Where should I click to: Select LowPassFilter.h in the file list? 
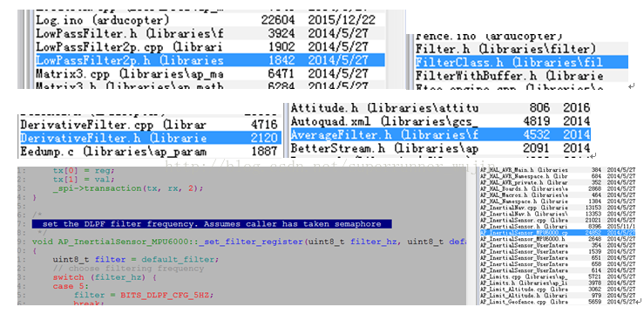[x=210, y=33]
